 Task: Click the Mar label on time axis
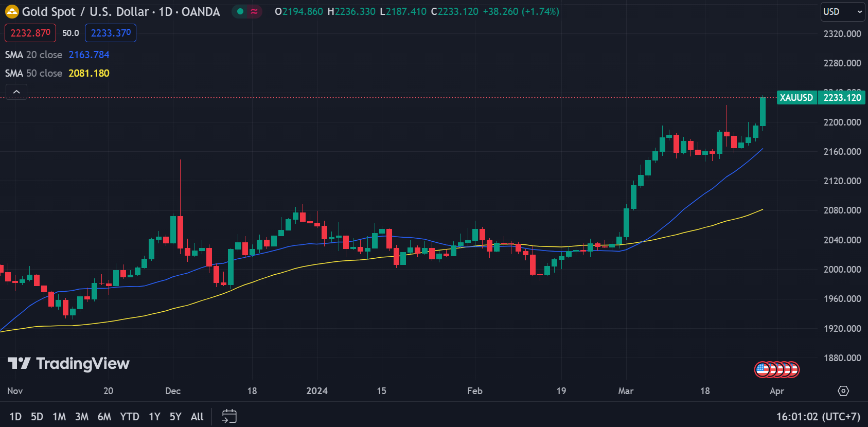(x=626, y=391)
